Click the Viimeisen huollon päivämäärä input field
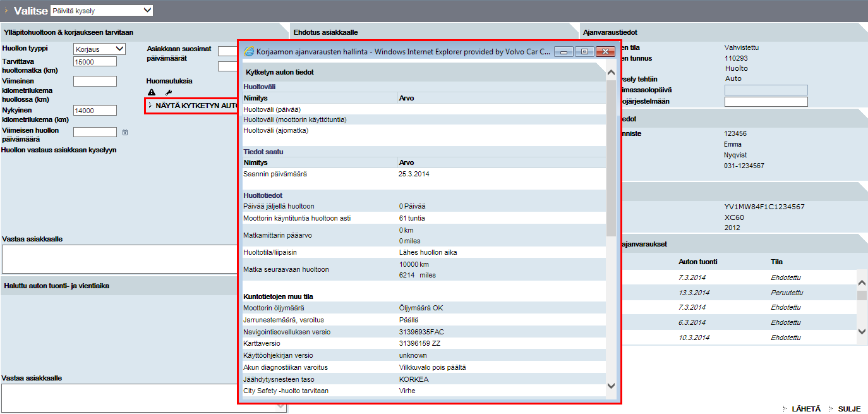The height and width of the screenshot is (414, 868). tap(95, 132)
